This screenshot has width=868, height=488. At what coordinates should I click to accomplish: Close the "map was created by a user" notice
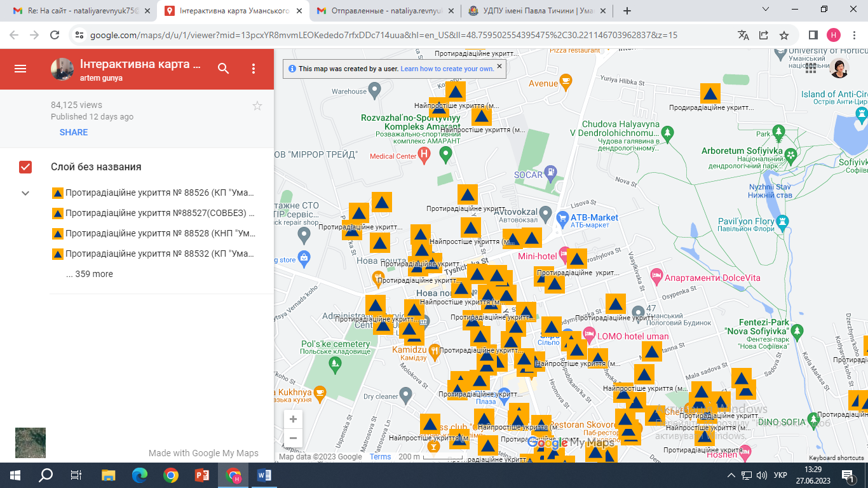click(499, 66)
